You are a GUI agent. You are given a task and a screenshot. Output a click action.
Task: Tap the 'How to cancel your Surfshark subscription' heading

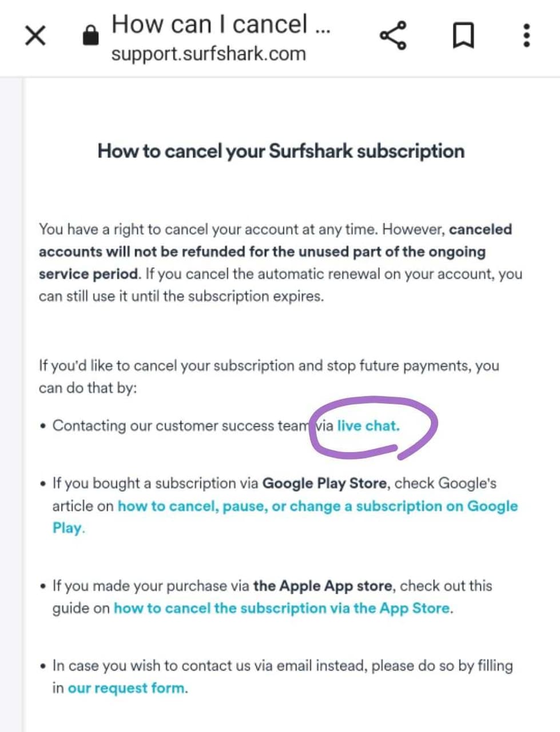point(281,151)
